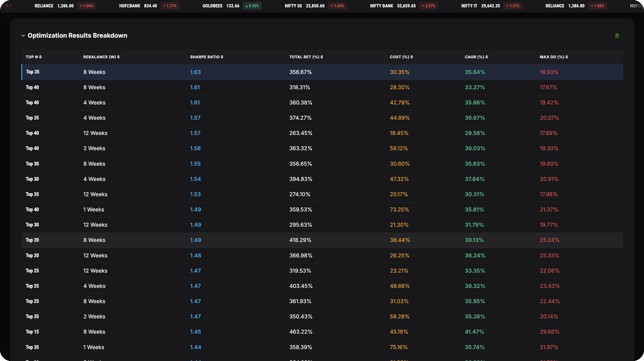Open GOLDBEES ticker entry
Image resolution: width=644 pixels, height=361 pixels.
point(232,6)
